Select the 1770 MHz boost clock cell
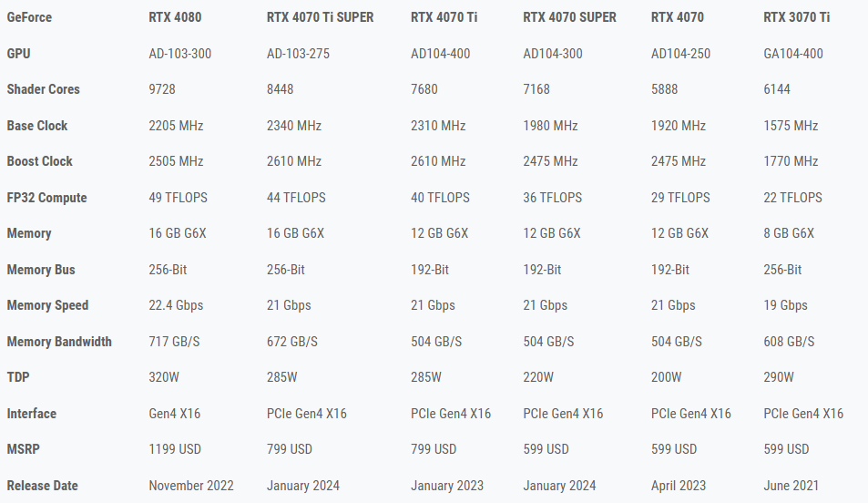Screen dimensions: 868x503 pos(791,161)
